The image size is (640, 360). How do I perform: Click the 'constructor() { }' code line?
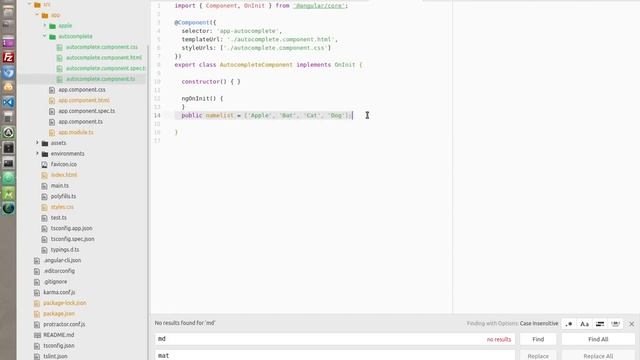coord(211,82)
